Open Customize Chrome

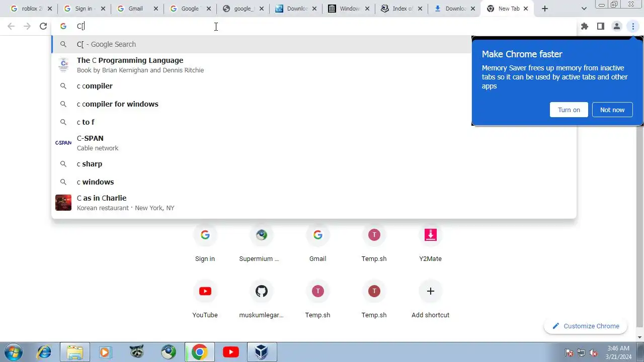point(586,326)
